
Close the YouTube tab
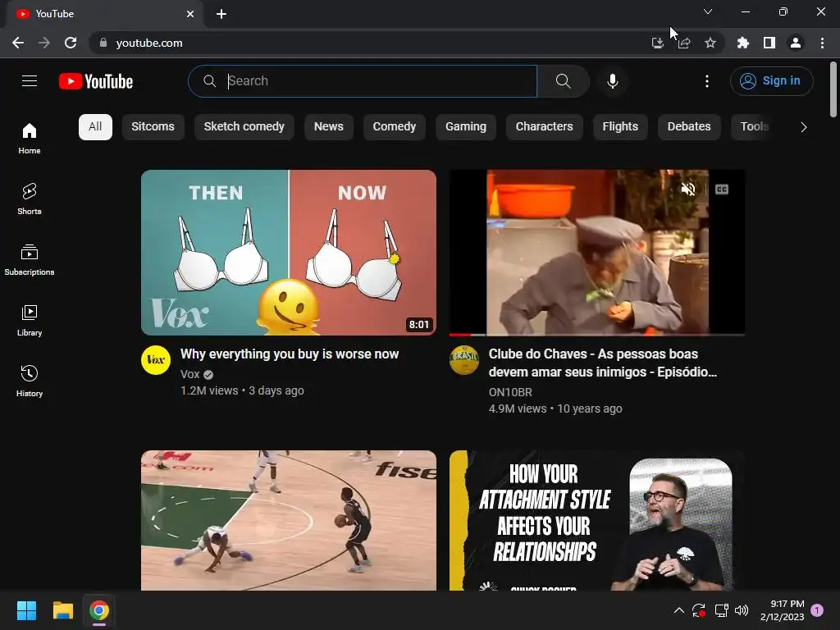190,14
